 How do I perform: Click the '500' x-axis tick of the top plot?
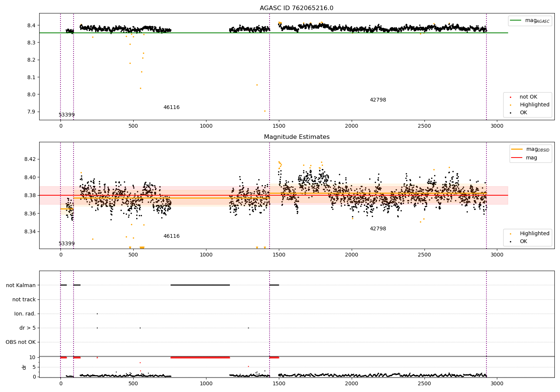tap(133, 126)
